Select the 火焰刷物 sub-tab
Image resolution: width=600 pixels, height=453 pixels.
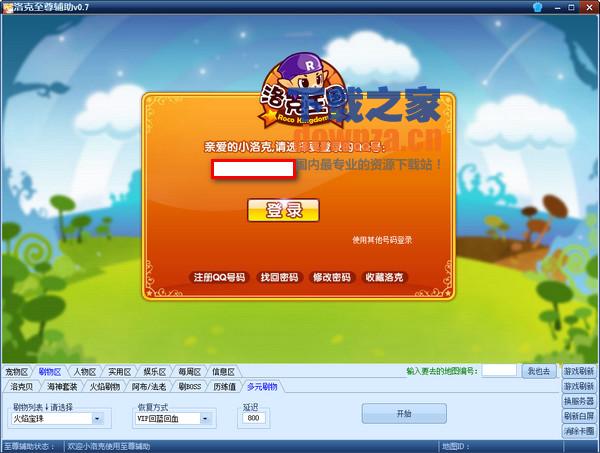(111, 385)
